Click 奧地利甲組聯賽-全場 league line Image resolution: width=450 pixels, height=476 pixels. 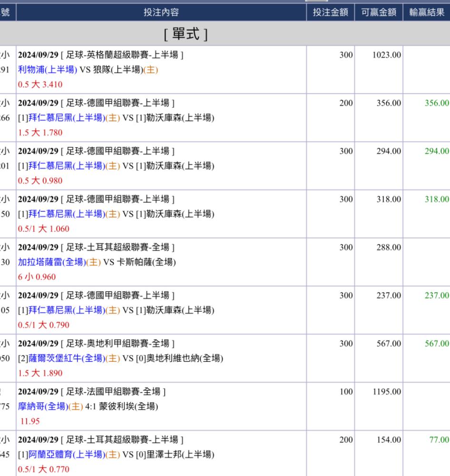[96, 344]
